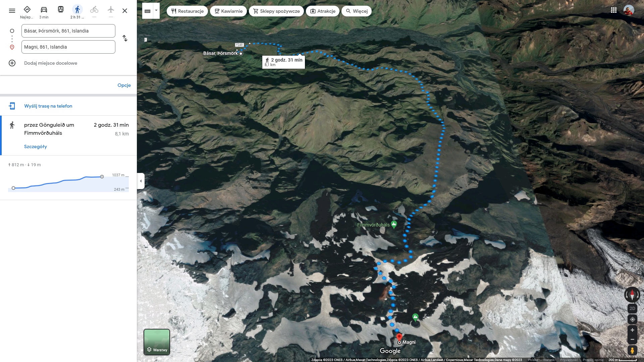Reset map orientation with compass
Viewport: 644px width, 362px height.
tap(632, 295)
